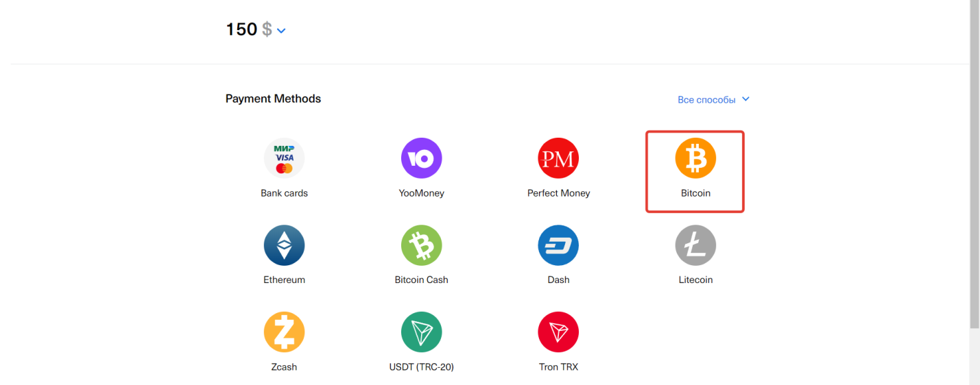Click the Perfect Money text label

[x=558, y=193]
